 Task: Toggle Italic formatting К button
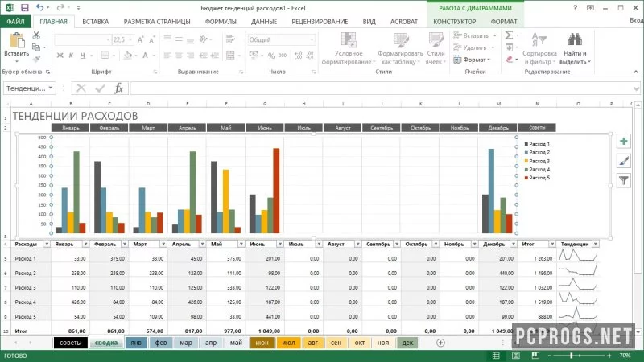coord(71,56)
